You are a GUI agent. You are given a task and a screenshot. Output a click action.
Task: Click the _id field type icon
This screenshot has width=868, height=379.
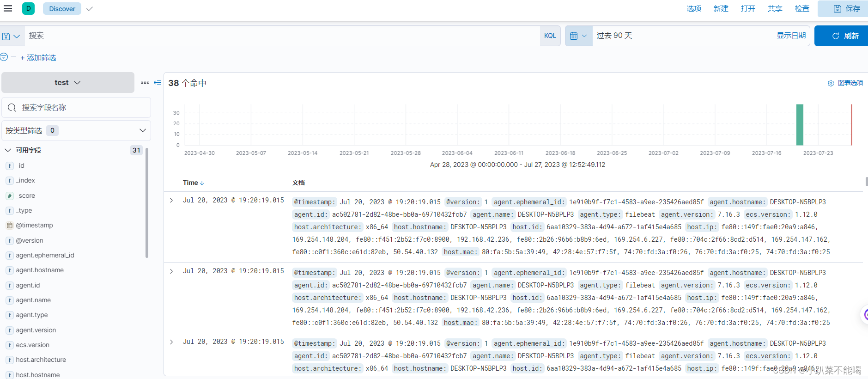[x=10, y=165]
